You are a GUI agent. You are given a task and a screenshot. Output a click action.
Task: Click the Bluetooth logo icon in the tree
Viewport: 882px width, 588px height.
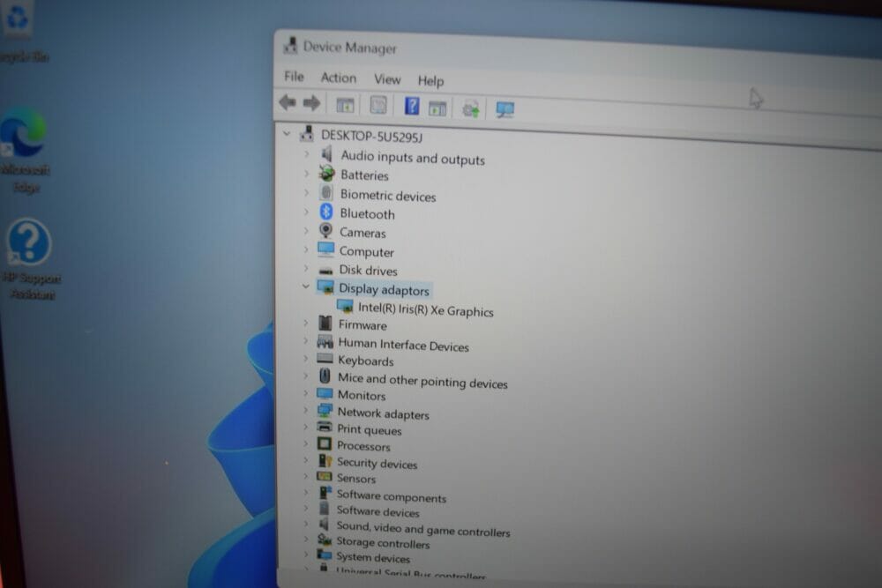pos(326,212)
